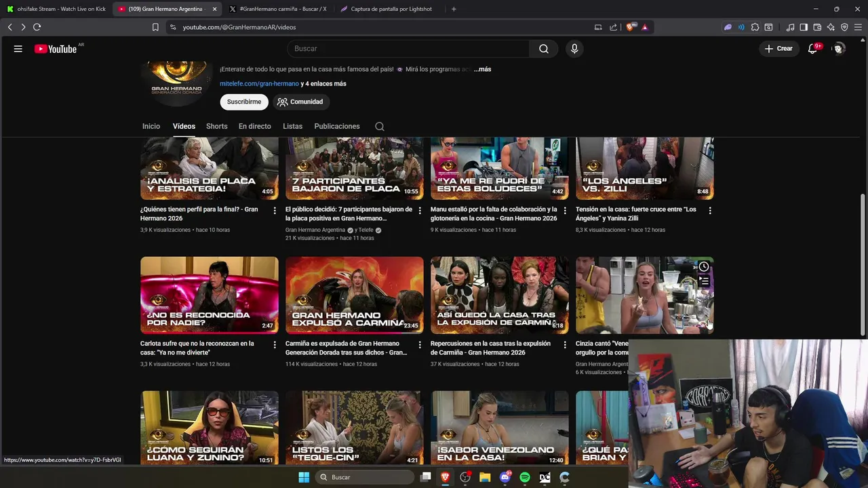This screenshot has width=868, height=488.
Task: Add Cinzia video to Watch Later
Action: [x=704, y=266]
